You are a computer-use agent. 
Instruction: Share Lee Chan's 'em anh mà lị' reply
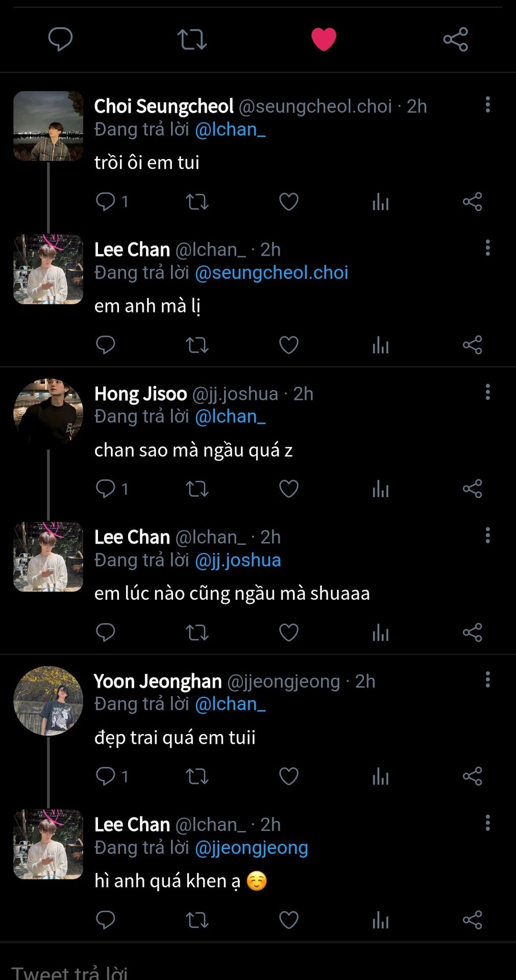point(472,346)
